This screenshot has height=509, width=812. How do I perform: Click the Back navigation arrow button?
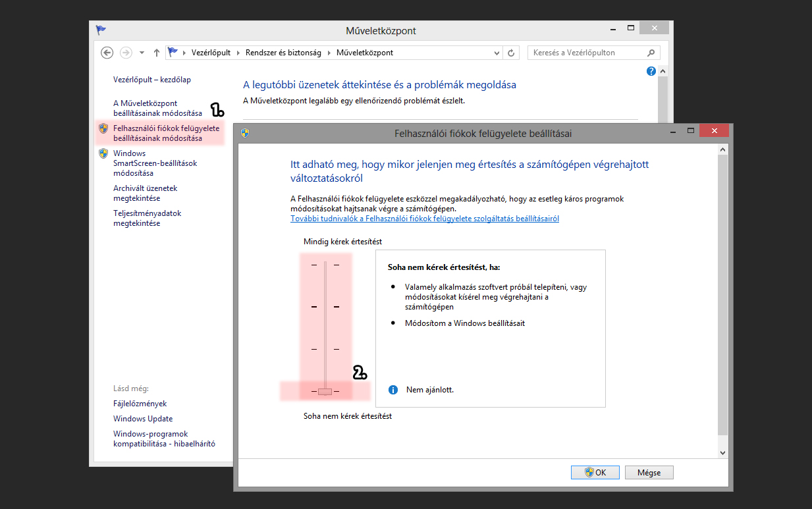point(107,53)
